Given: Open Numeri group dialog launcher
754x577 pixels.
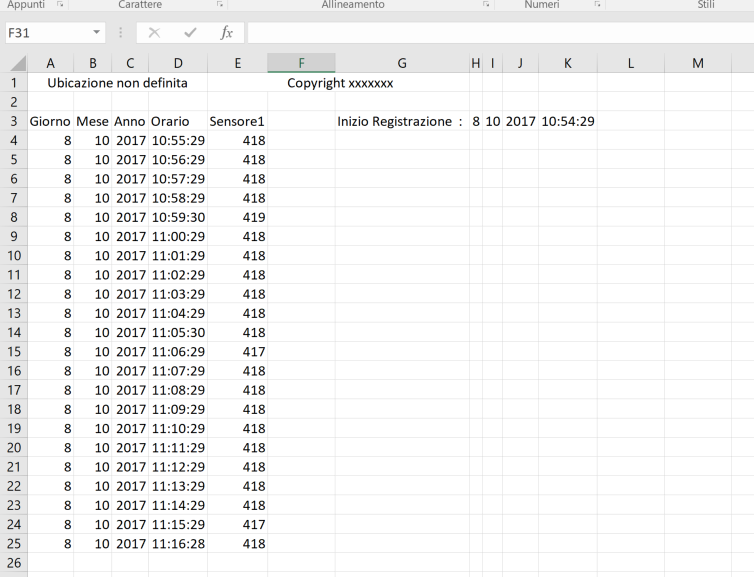Looking at the screenshot, I should click(x=597, y=4).
